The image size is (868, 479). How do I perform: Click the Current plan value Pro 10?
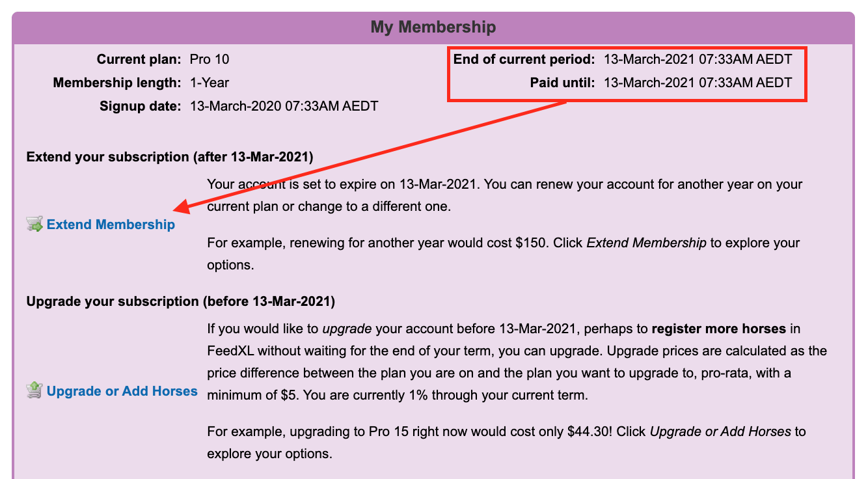[210, 60]
